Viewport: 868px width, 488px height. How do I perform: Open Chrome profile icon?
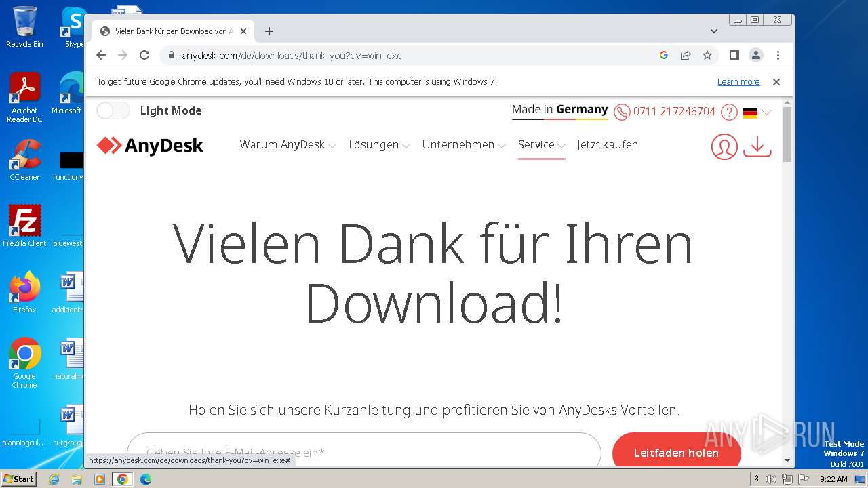point(756,56)
